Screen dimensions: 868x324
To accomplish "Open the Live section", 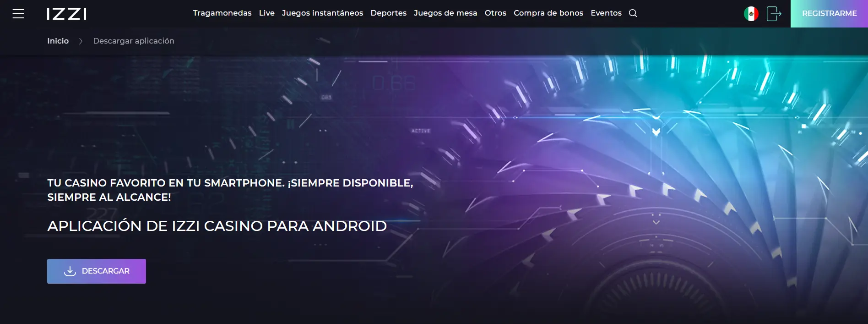I will [267, 13].
